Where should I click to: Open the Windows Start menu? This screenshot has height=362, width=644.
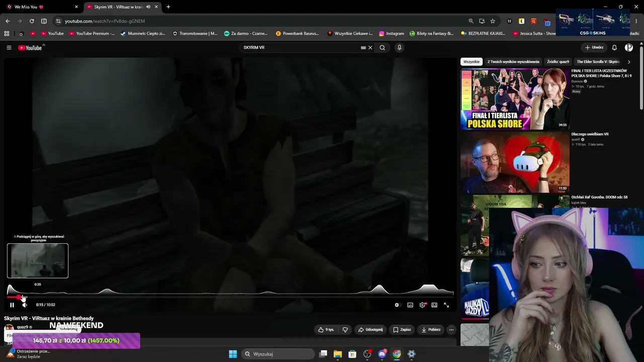tap(233, 354)
